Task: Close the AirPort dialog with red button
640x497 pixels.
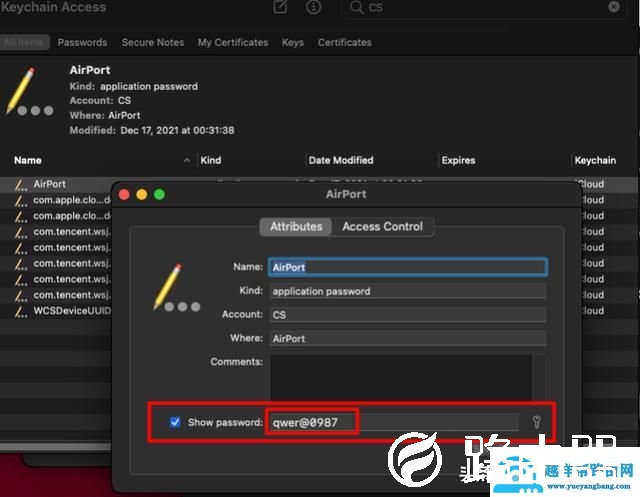Action: tap(124, 195)
